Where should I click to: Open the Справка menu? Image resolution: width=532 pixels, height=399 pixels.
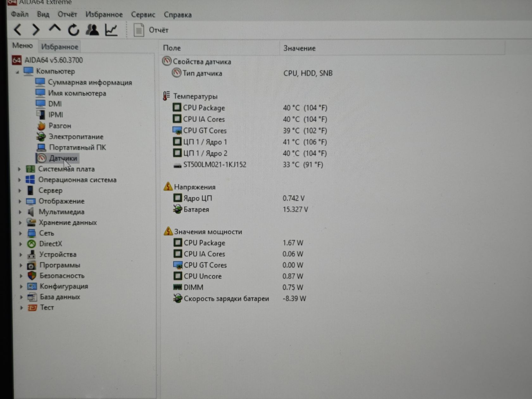(x=178, y=15)
